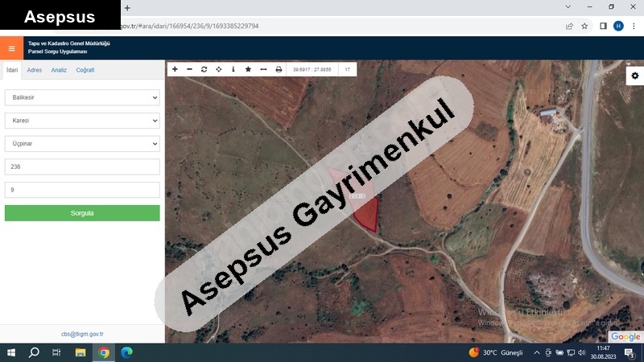
Task: Toggle the orange hamburger menu
Action: point(11,48)
